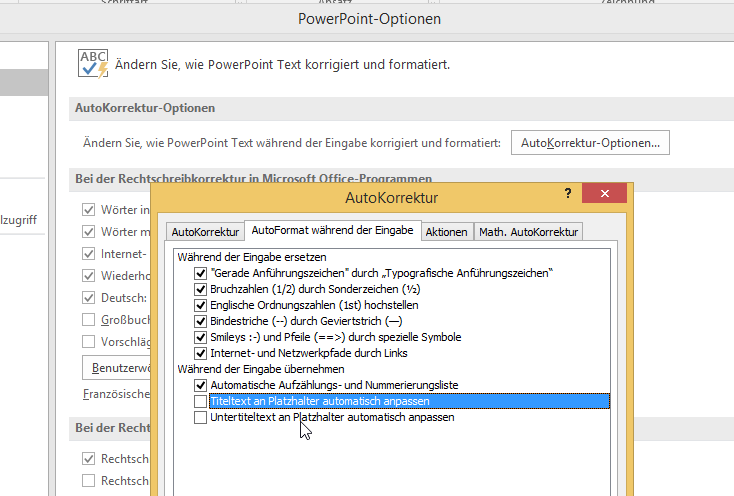Screen dimensions: 734x496
Task: Toggle Bindestriche durch Geviertstrich checkbox
Action: [x=200, y=321]
